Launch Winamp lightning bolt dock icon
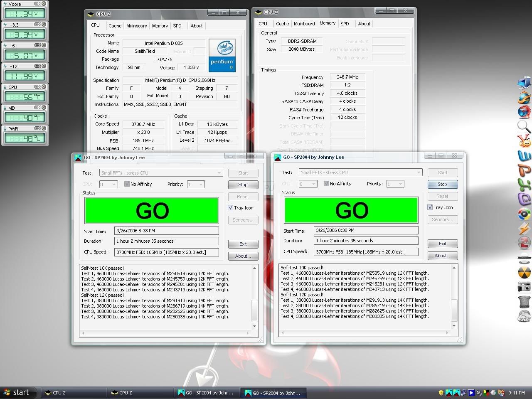Image resolution: width=532 pixels, height=399 pixels. [524, 229]
